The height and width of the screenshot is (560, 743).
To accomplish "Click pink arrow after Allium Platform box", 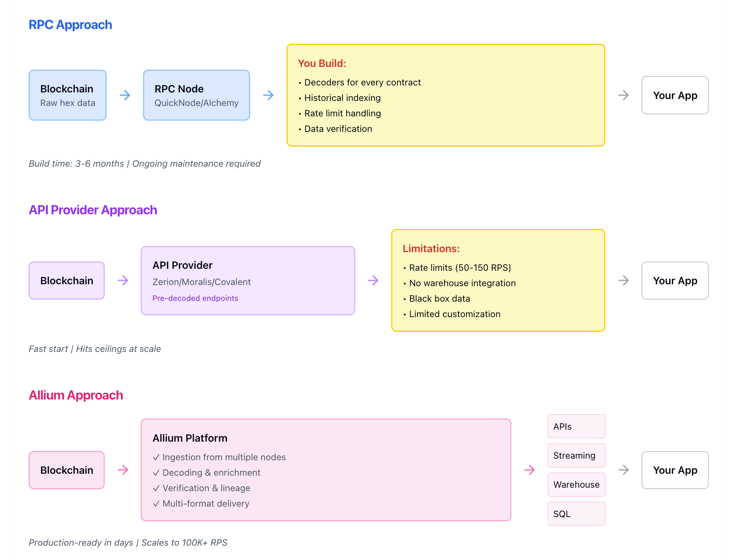I will (x=530, y=470).
